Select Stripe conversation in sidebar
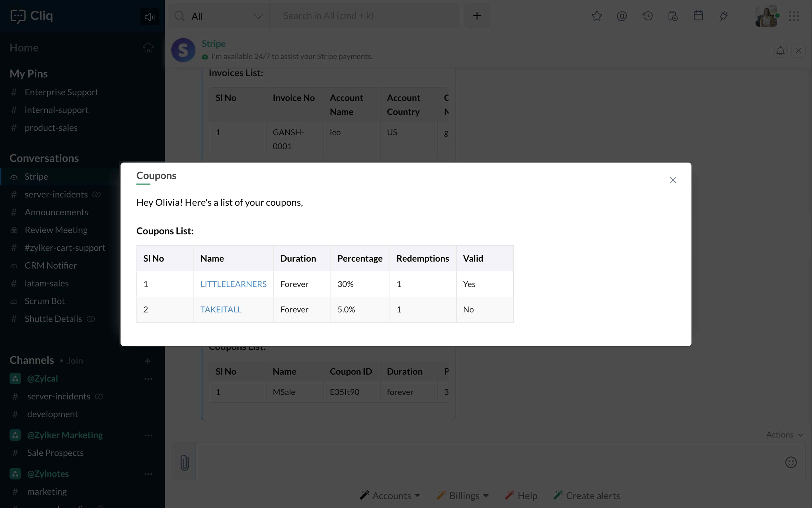The width and height of the screenshot is (812, 508). point(36,176)
